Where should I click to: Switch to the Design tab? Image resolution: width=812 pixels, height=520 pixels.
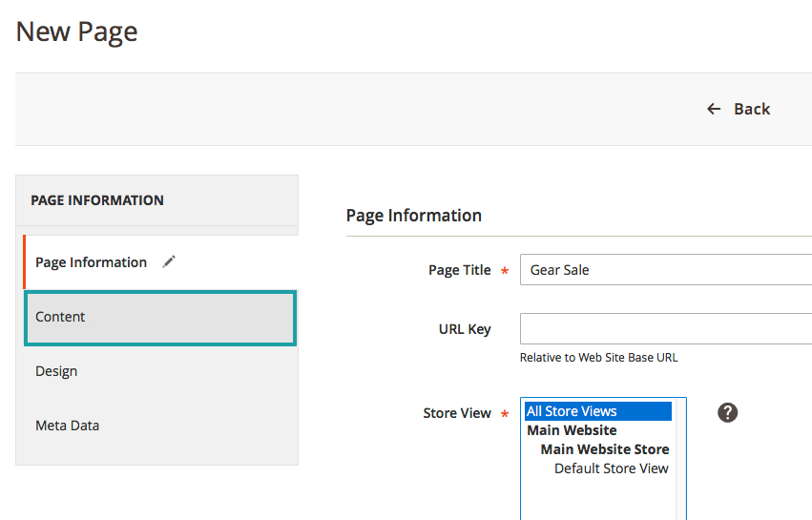[160, 371]
